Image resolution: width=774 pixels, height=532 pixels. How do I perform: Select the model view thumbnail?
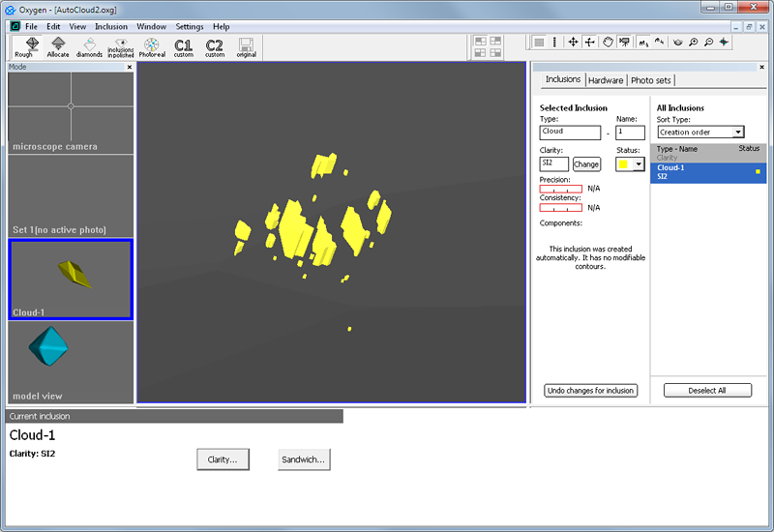pyautogui.click(x=70, y=363)
